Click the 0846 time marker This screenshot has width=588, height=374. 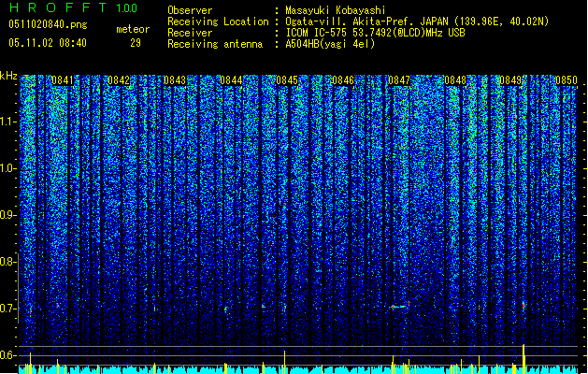[343, 80]
